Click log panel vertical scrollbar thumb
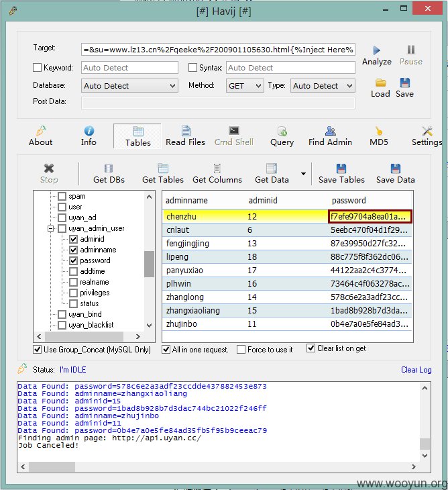 click(x=425, y=444)
